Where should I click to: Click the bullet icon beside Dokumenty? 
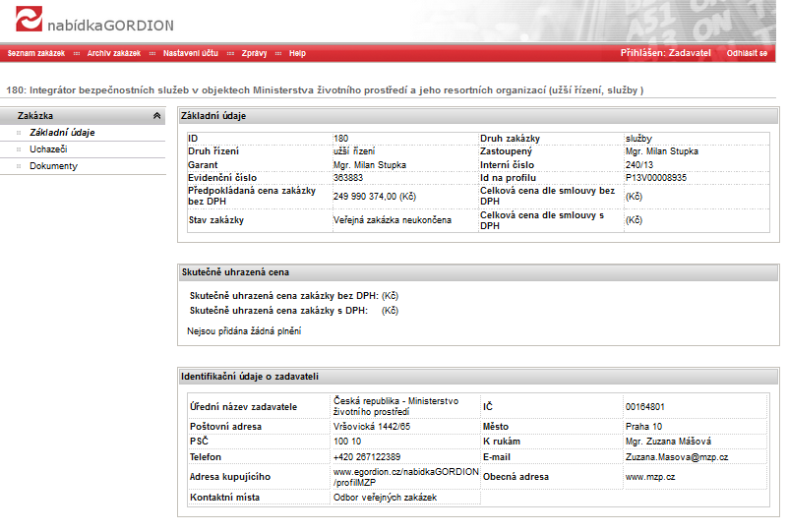19,166
